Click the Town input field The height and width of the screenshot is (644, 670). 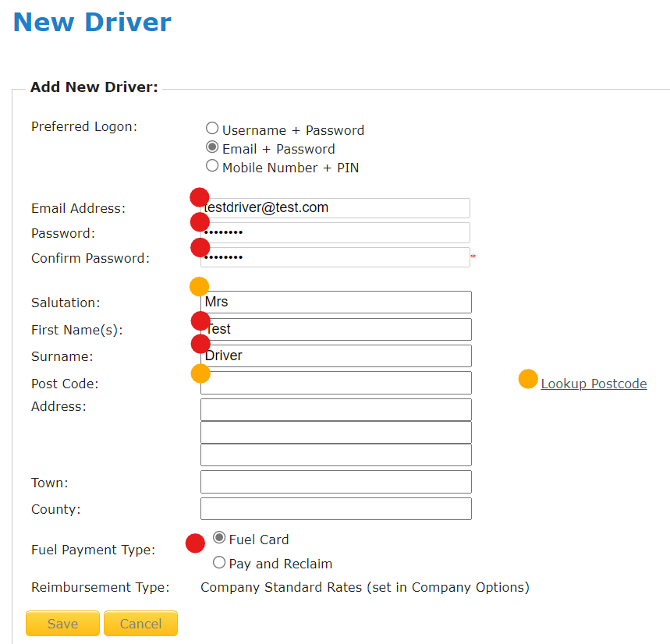pos(335,481)
